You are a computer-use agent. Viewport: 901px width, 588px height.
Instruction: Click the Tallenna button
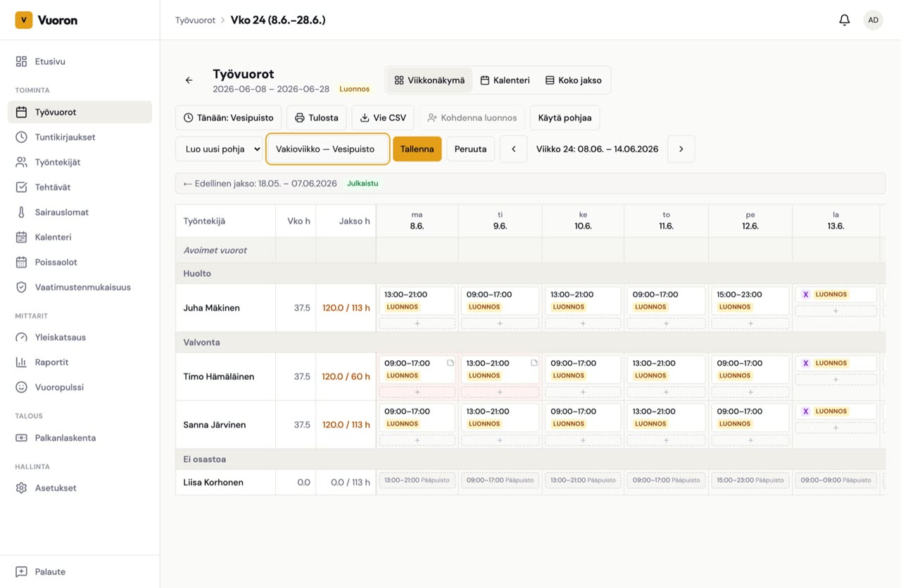417,149
